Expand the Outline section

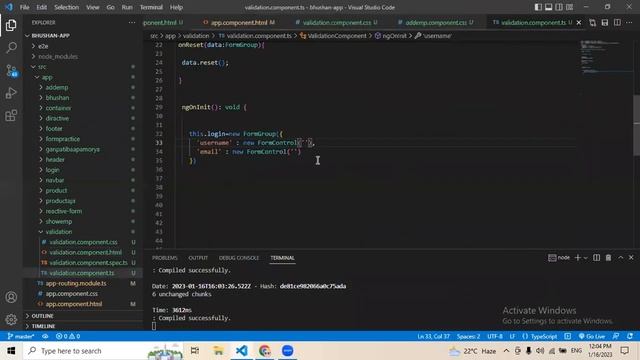(42, 316)
